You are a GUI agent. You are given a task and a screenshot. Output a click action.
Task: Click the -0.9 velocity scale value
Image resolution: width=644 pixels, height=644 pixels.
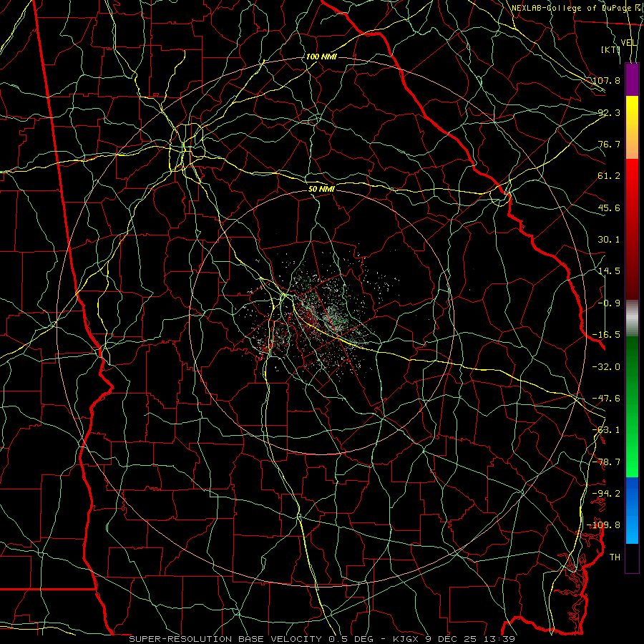609,303
